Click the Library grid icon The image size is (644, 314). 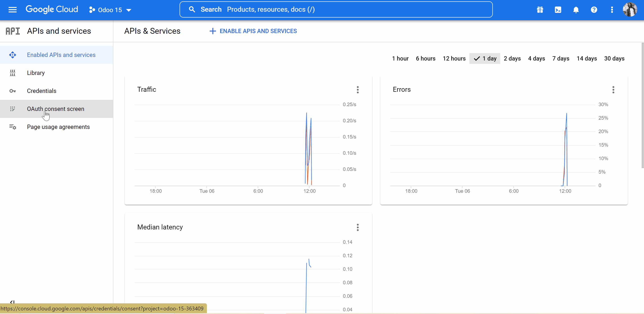[13, 73]
